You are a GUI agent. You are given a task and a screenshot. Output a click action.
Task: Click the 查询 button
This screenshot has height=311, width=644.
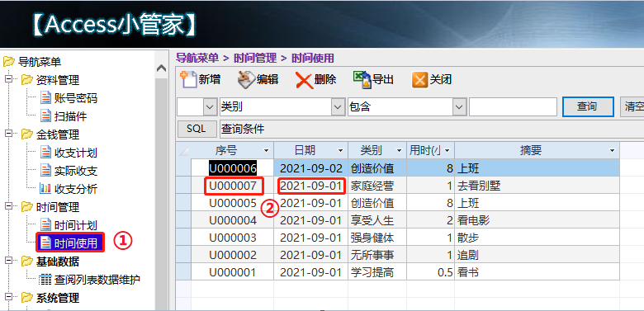588,107
